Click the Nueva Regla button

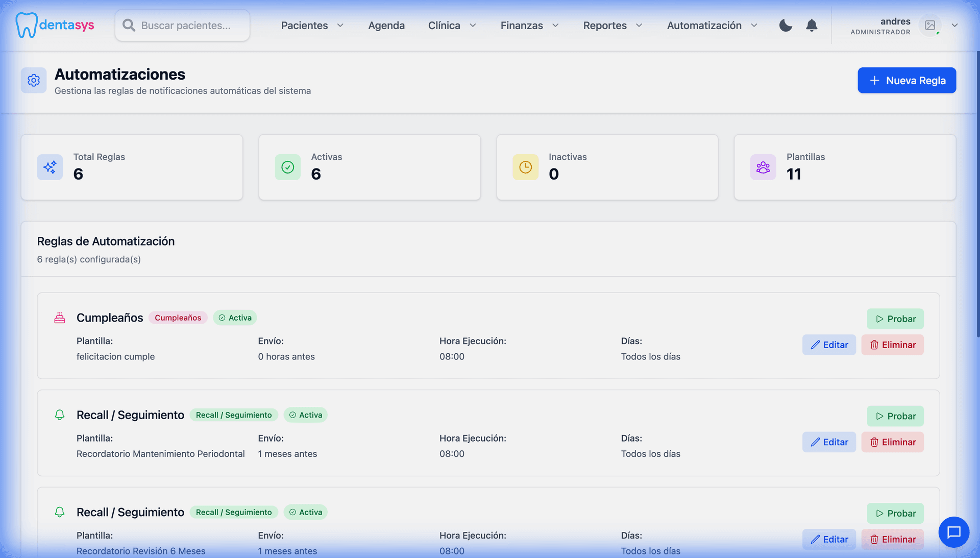[x=906, y=80]
